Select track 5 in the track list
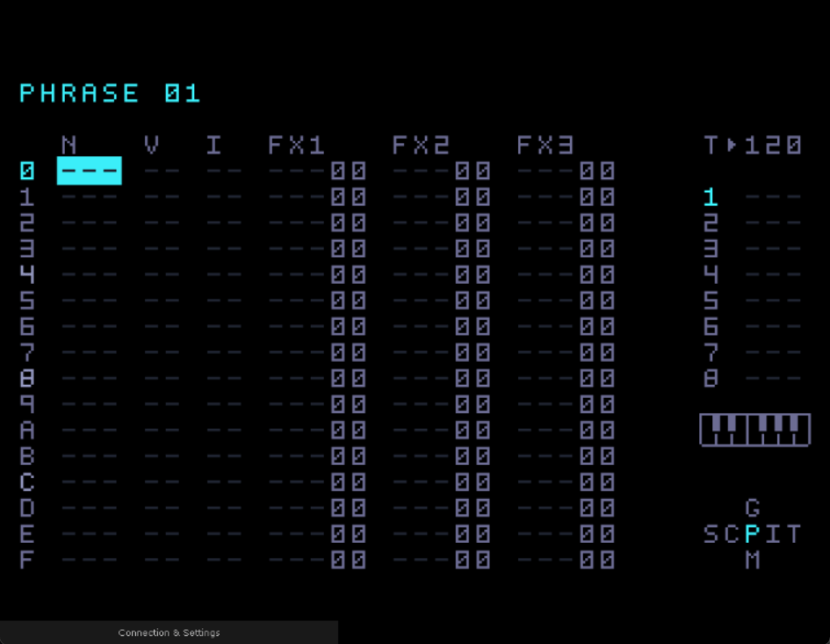 pyautogui.click(x=711, y=301)
